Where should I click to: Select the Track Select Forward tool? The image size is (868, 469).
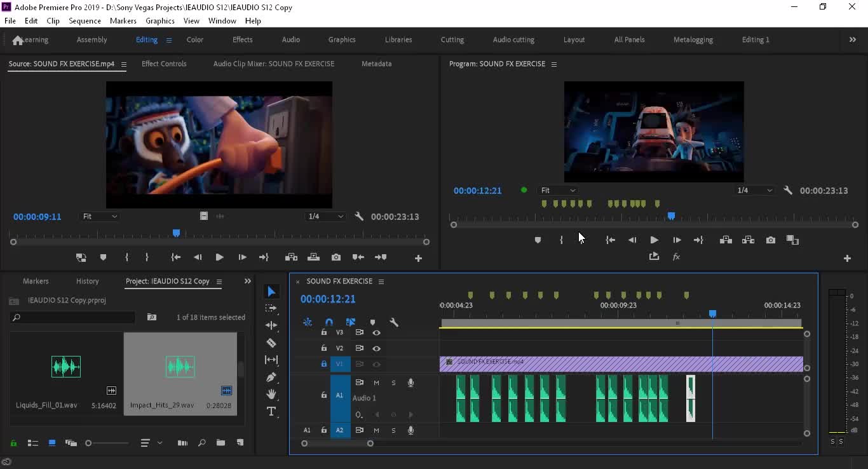[271, 308]
